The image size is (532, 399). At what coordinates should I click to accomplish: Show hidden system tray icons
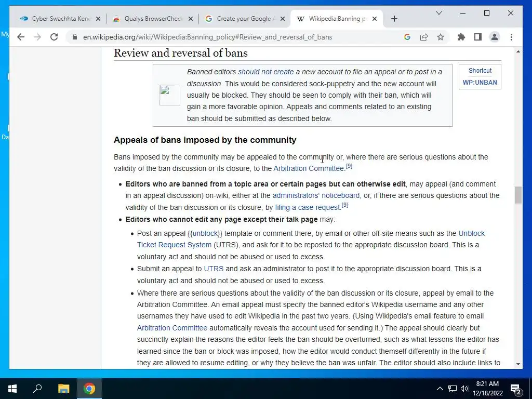440,389
